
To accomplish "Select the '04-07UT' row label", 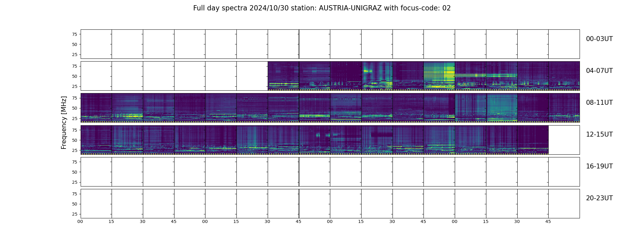I will pos(599,71).
